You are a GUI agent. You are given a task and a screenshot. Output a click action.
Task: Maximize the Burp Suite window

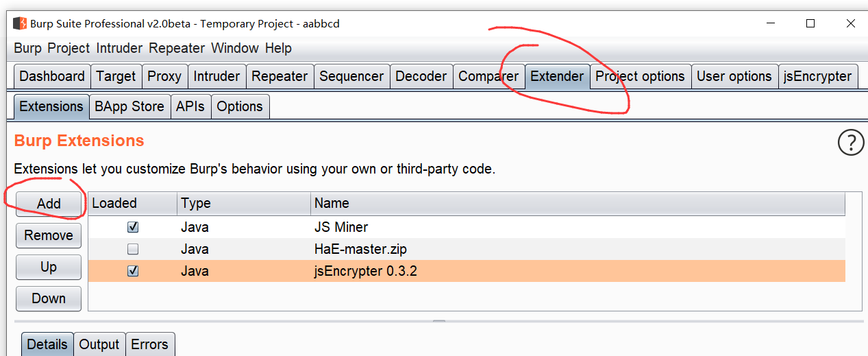pos(810,23)
